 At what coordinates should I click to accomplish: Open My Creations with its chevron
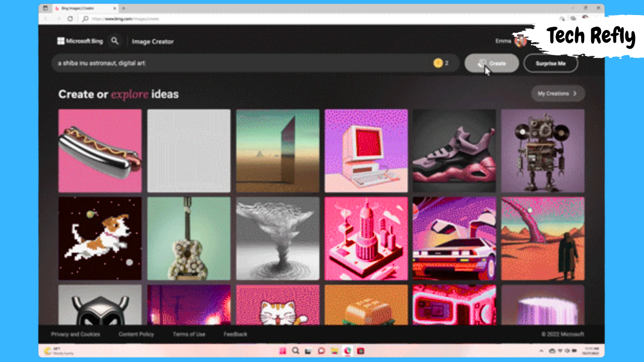(x=557, y=94)
